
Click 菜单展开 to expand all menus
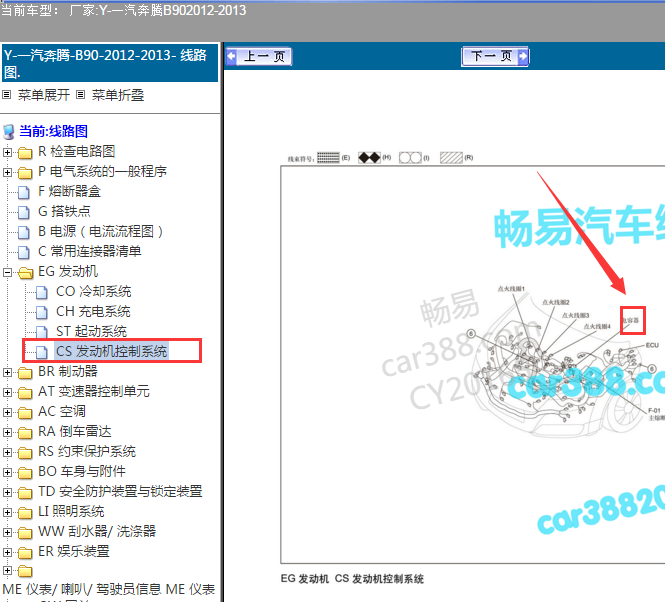coord(44,95)
